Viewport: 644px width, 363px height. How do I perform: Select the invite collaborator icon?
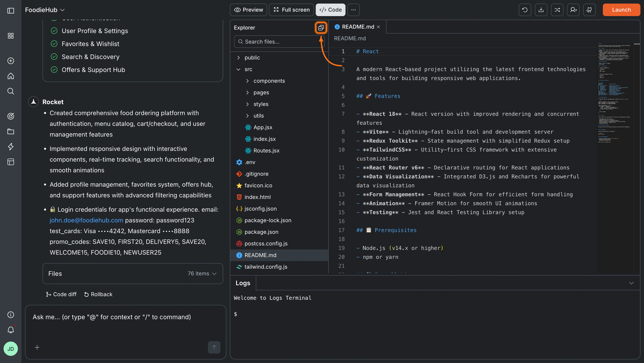573,10
